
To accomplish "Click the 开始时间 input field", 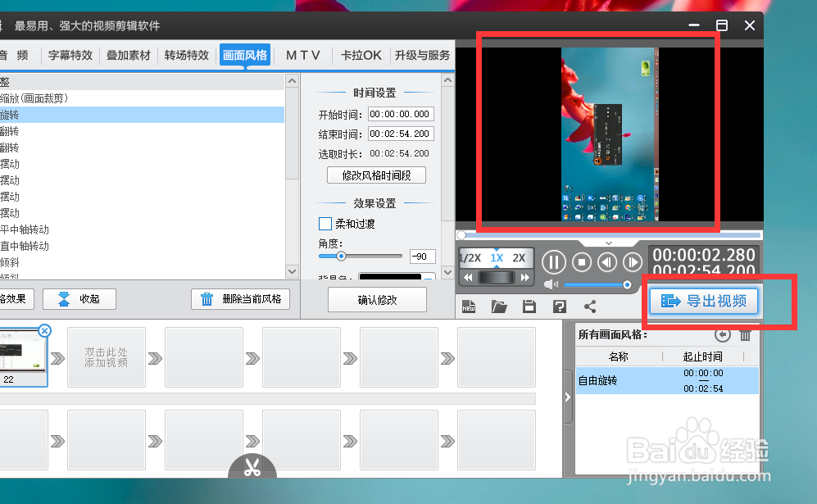I will [401, 114].
